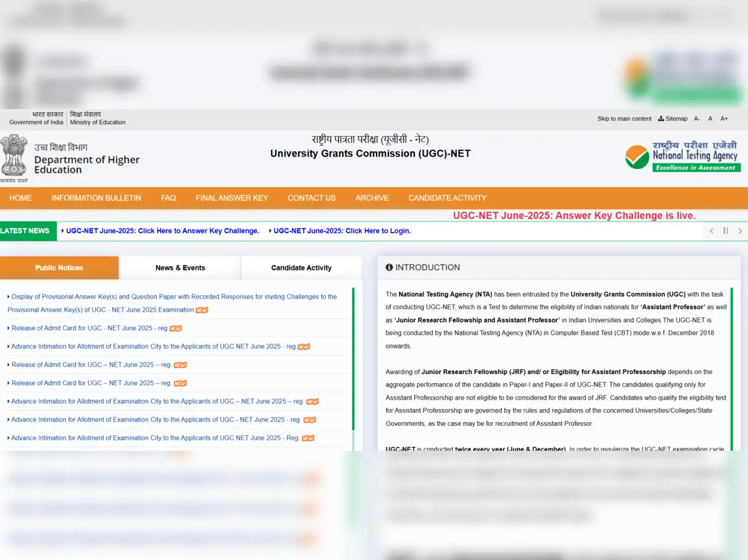Open the HOME menu item
The image size is (748, 560).
point(21,198)
